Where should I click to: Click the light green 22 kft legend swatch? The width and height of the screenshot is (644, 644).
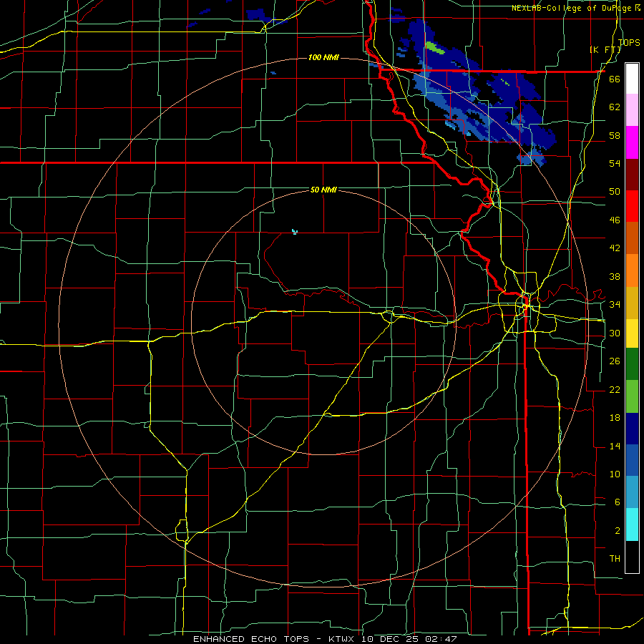coord(632,396)
